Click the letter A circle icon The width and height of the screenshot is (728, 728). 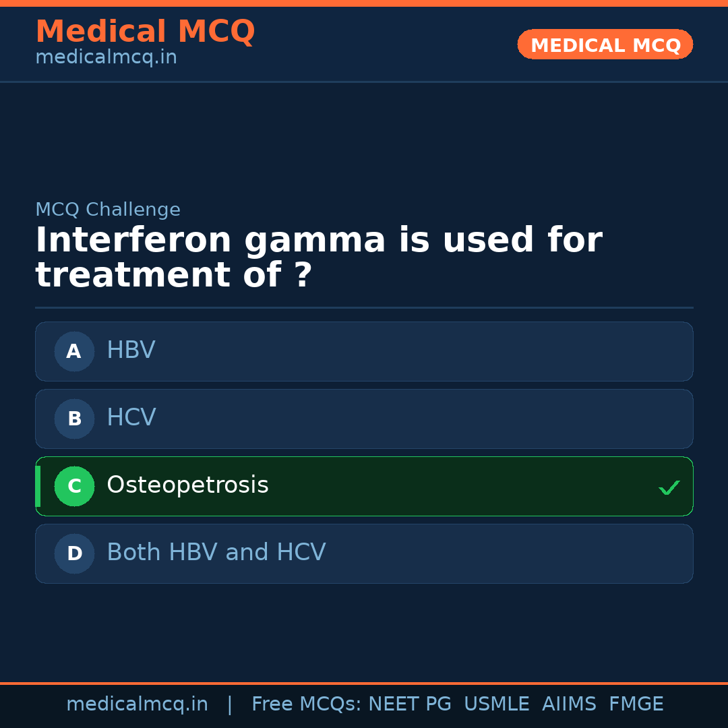click(x=74, y=351)
